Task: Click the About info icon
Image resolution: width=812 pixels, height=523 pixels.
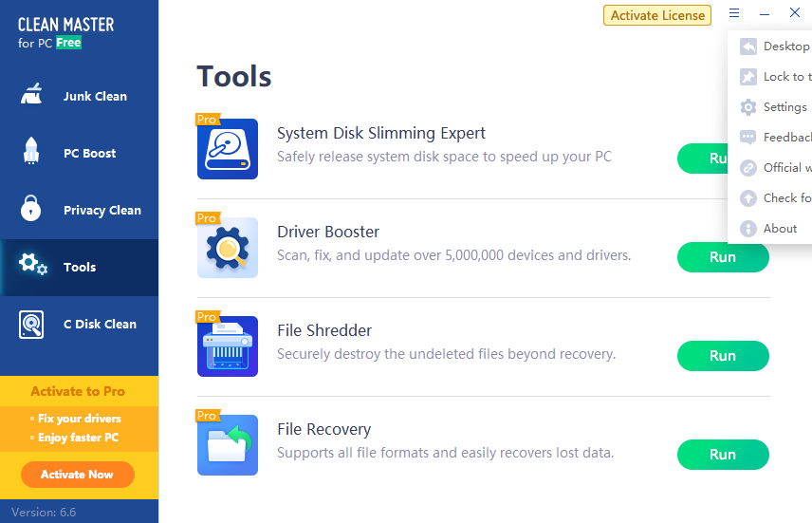Action: (x=747, y=229)
